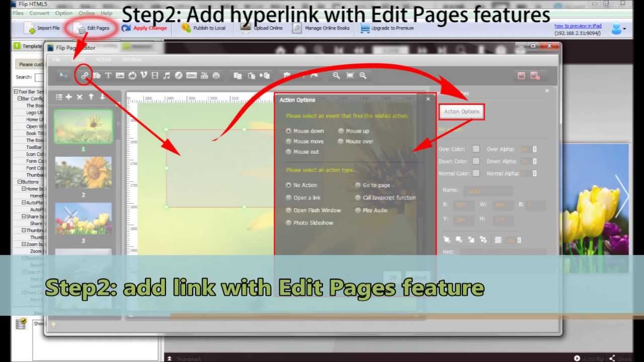Click the Manage Online Books button
Image resolution: width=644 pixels, height=362 pixels.
pos(321,28)
